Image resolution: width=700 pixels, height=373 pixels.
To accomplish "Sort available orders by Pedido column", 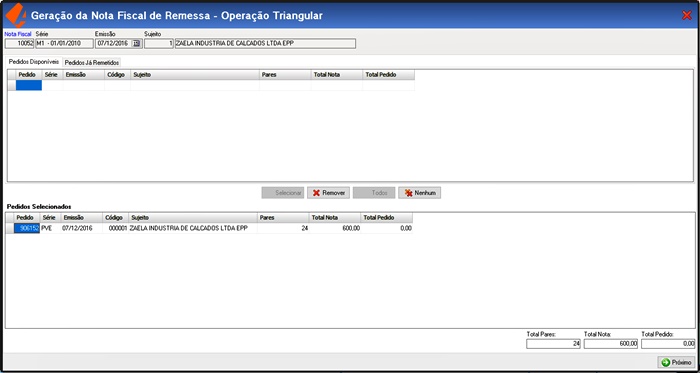I will (29, 75).
